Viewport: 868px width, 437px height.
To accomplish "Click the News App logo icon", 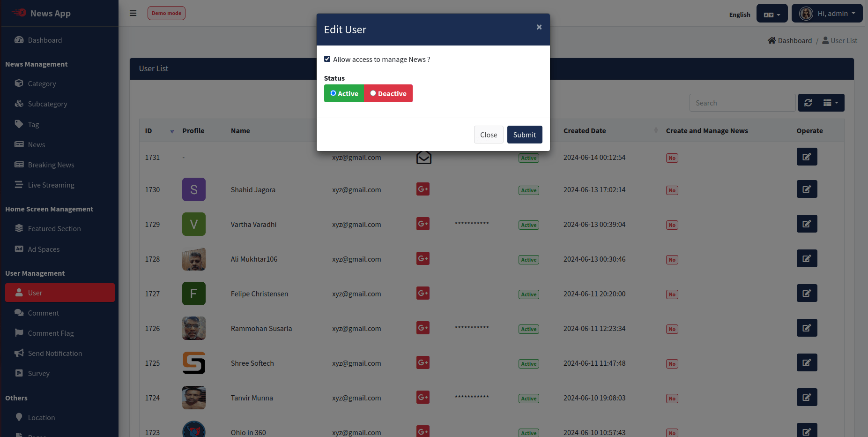I will pos(19,13).
